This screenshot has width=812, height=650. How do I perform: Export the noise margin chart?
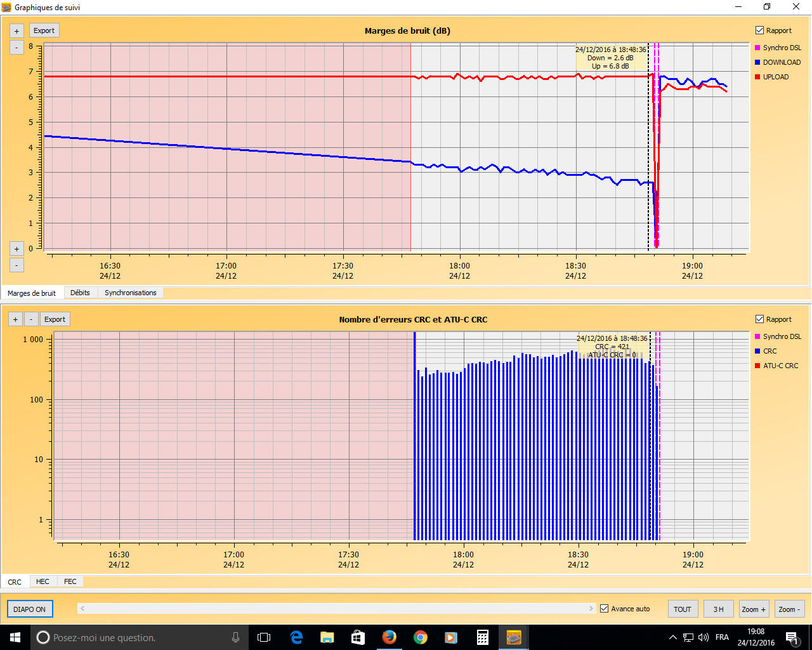[x=44, y=30]
